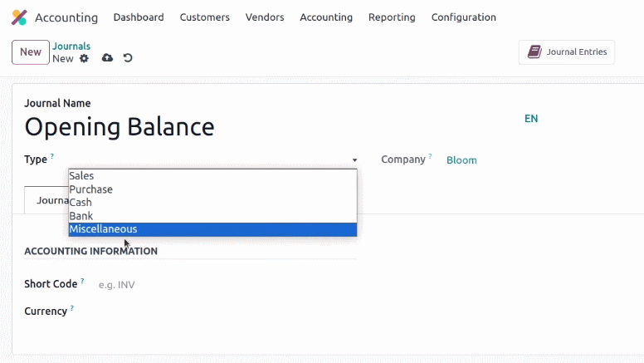Click the Odoo Accounting app logo

pos(19,17)
